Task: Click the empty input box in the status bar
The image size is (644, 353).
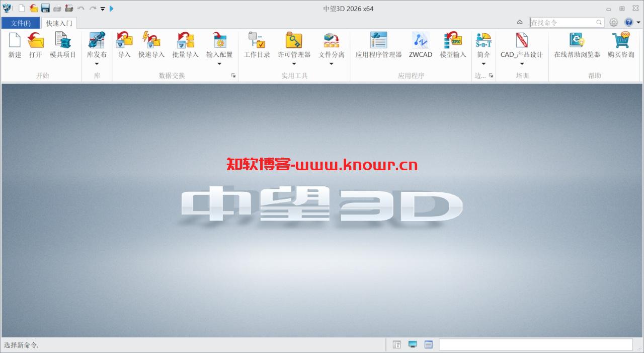Action: click(x=536, y=344)
